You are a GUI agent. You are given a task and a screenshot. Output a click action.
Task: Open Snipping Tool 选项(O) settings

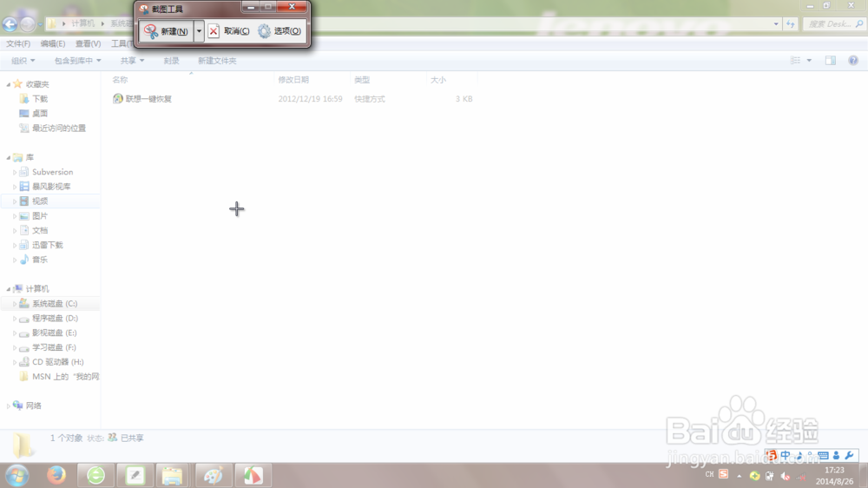coord(280,31)
